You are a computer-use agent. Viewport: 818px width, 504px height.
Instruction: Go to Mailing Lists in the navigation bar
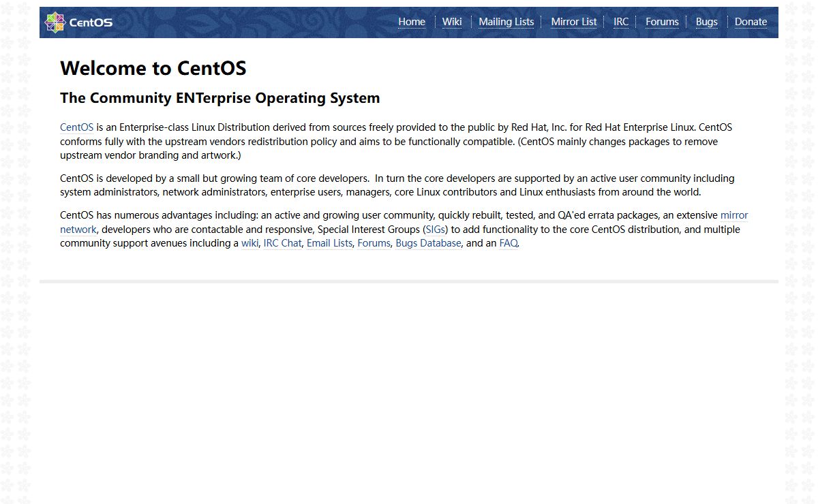506,22
